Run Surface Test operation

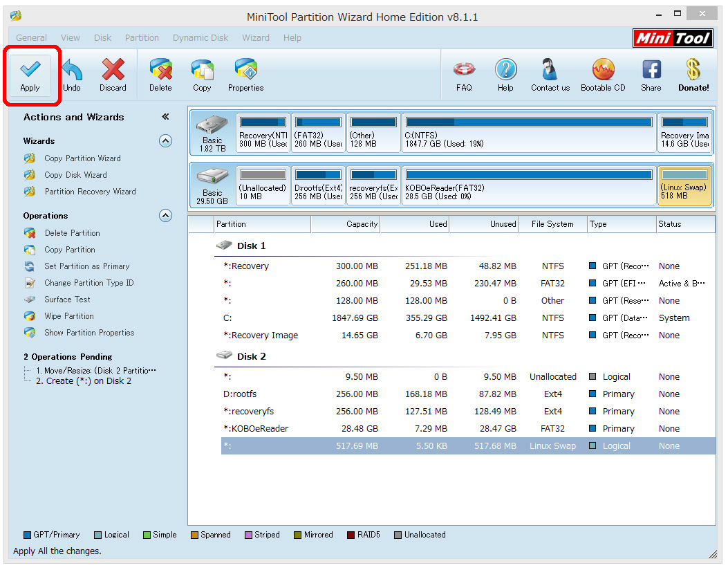point(67,300)
